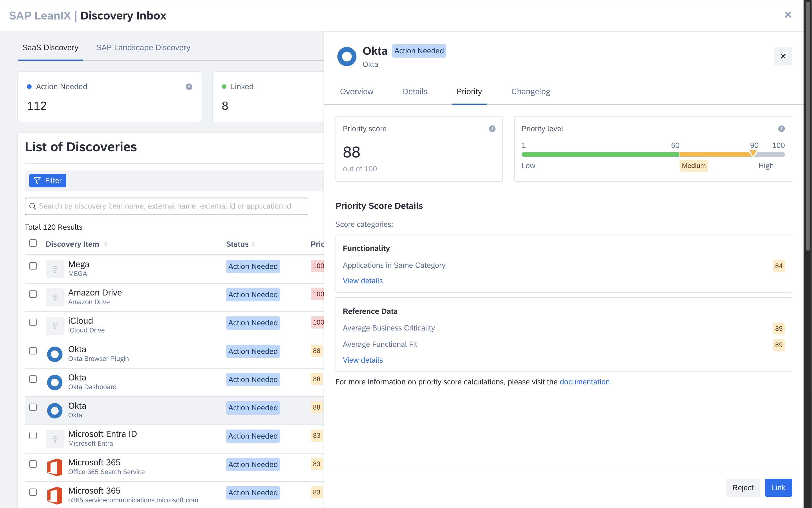
Task: Click Average Functional Fit score 89
Action: pyautogui.click(x=778, y=345)
